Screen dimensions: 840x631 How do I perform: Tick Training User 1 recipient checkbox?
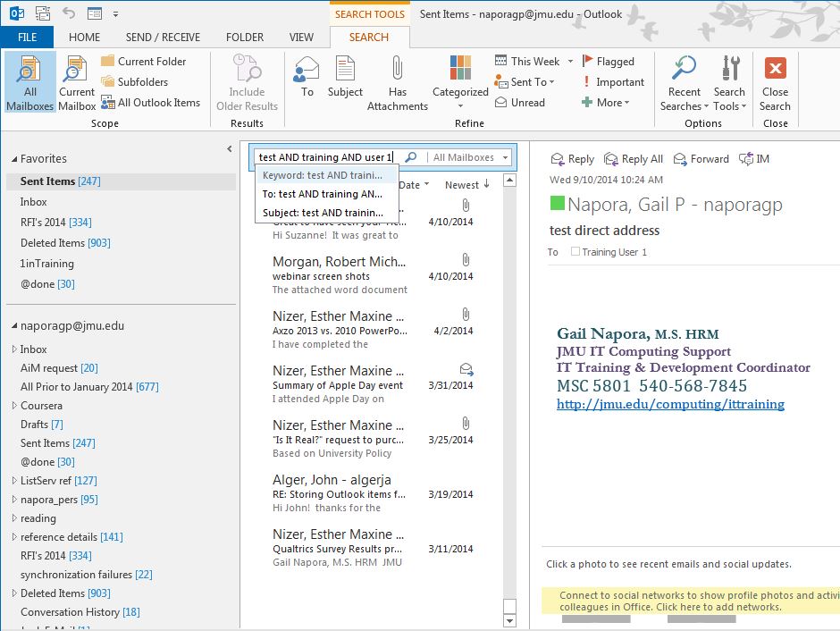pyautogui.click(x=575, y=251)
